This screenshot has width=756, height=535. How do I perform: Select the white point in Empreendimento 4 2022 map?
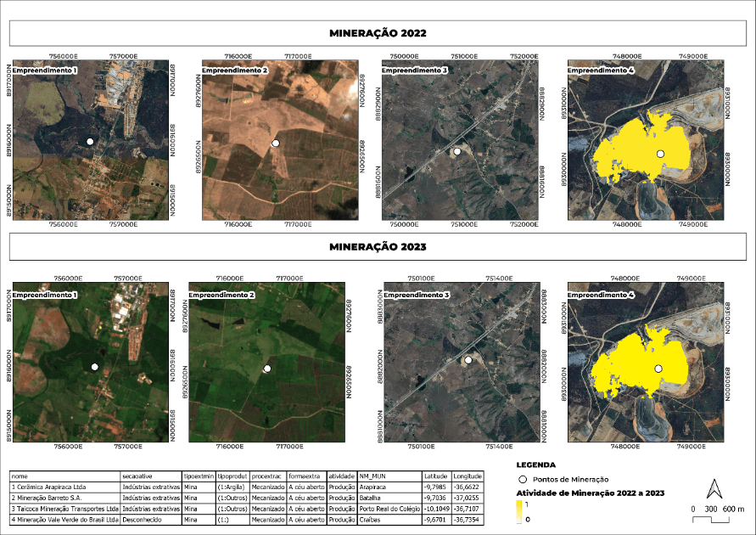[660, 154]
